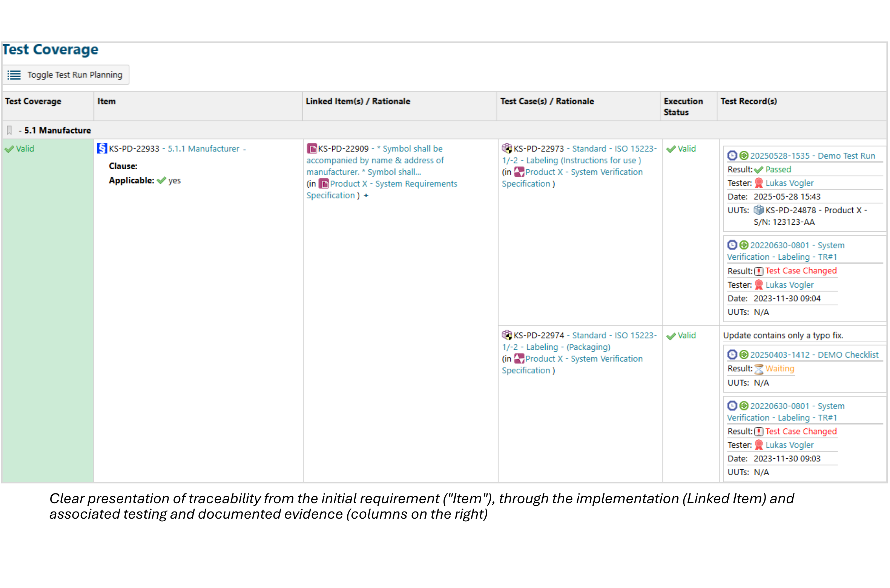Click the test case icon before KS-PD-22973
890x588 pixels.
pyautogui.click(x=506, y=149)
